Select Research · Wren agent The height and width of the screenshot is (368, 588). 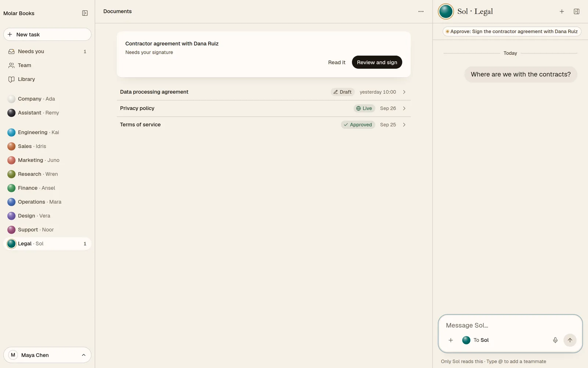(47, 174)
